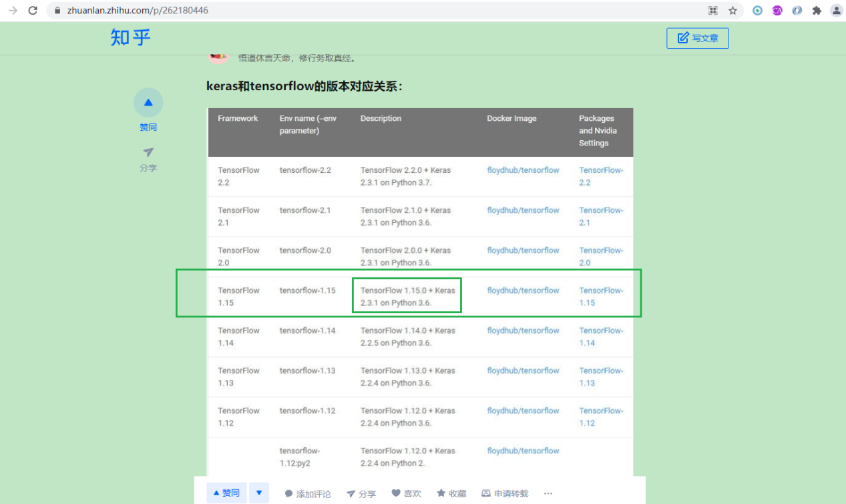846x504 pixels.
Task: Click 添加评论 in bottom bar
Action: (308, 494)
